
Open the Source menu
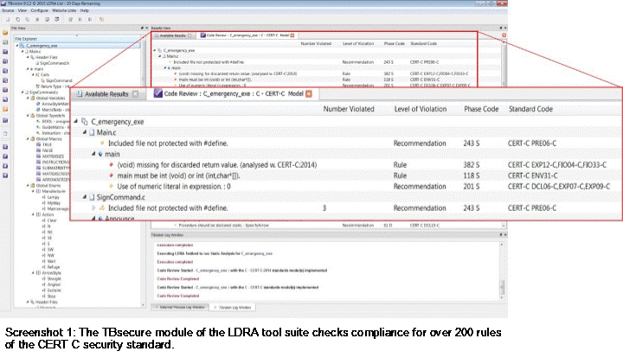tap(8, 10)
